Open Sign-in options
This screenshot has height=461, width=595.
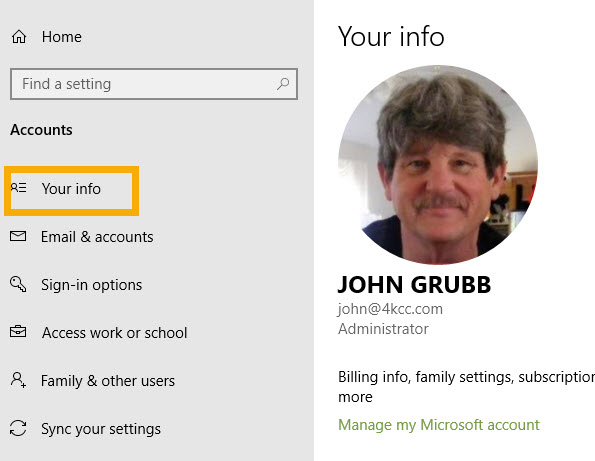(x=91, y=285)
